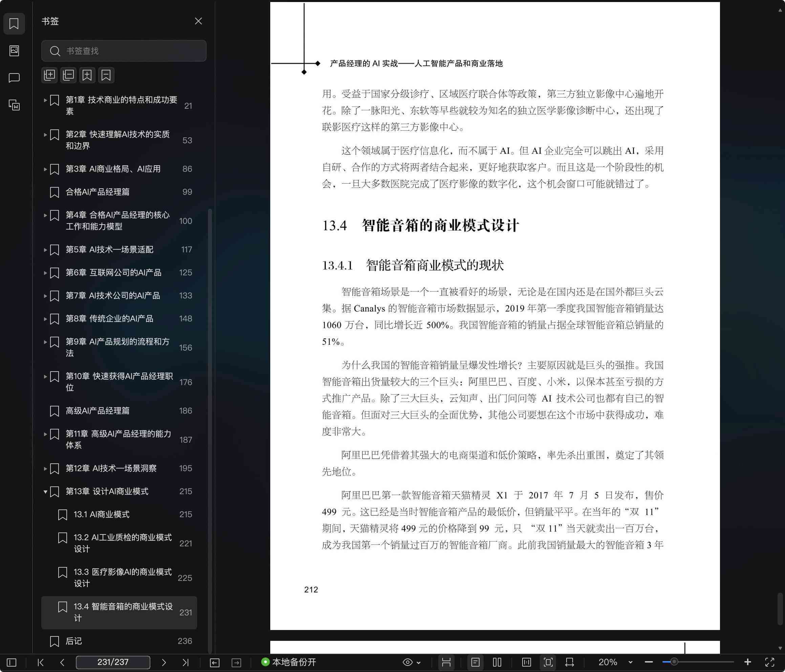785x672 pixels.
Task: Click subheading 13.4.1 智能音箱商业模式的现状
Action: 412,265
